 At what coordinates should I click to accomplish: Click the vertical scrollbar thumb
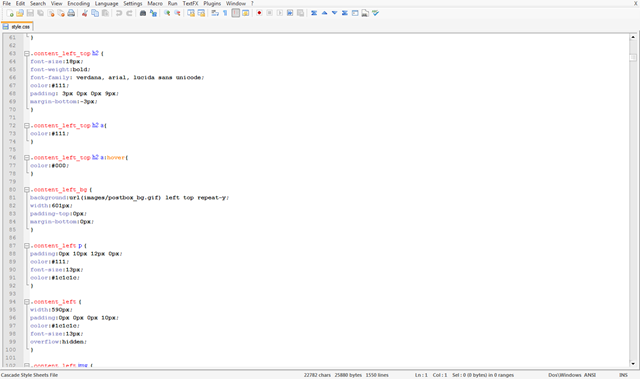(x=633, y=58)
